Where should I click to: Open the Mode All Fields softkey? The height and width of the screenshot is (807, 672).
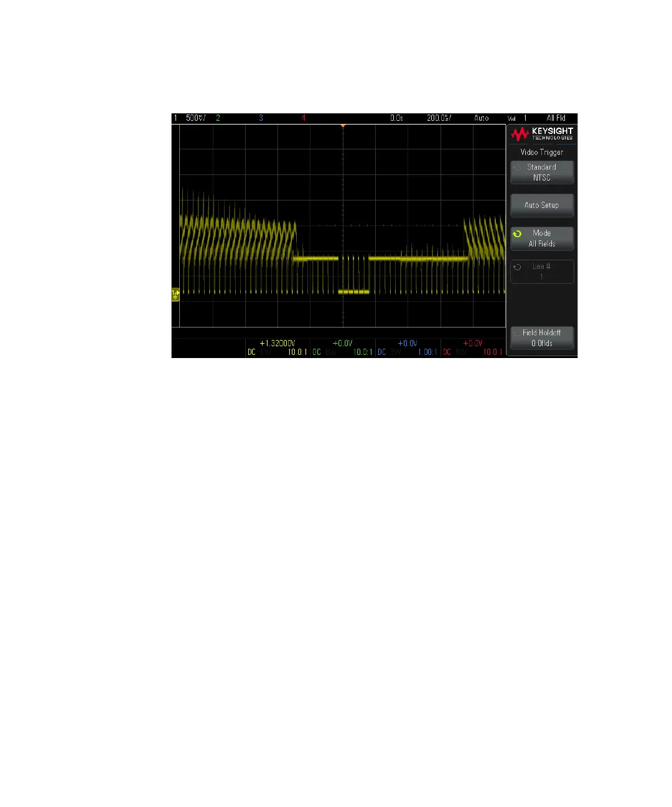coord(542,238)
